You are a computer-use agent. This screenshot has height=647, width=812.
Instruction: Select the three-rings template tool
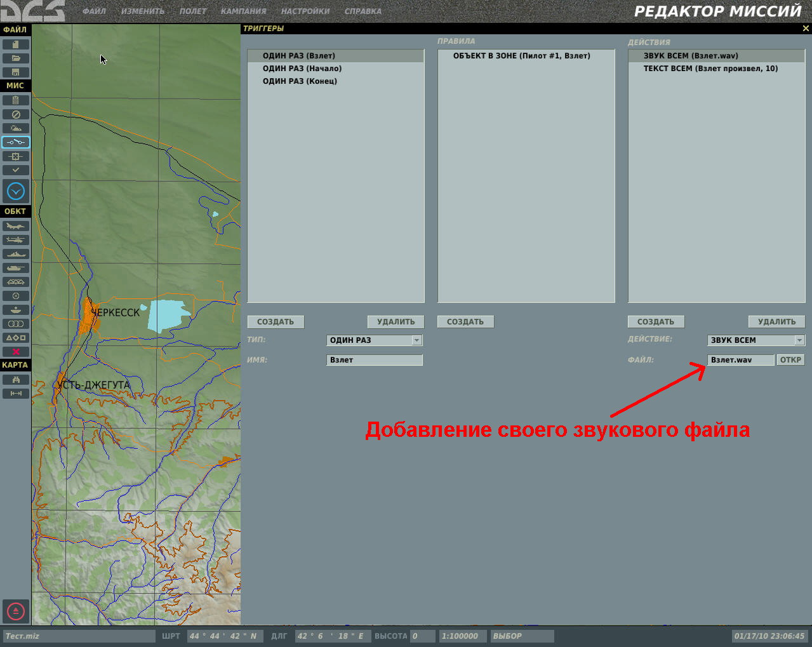16,324
